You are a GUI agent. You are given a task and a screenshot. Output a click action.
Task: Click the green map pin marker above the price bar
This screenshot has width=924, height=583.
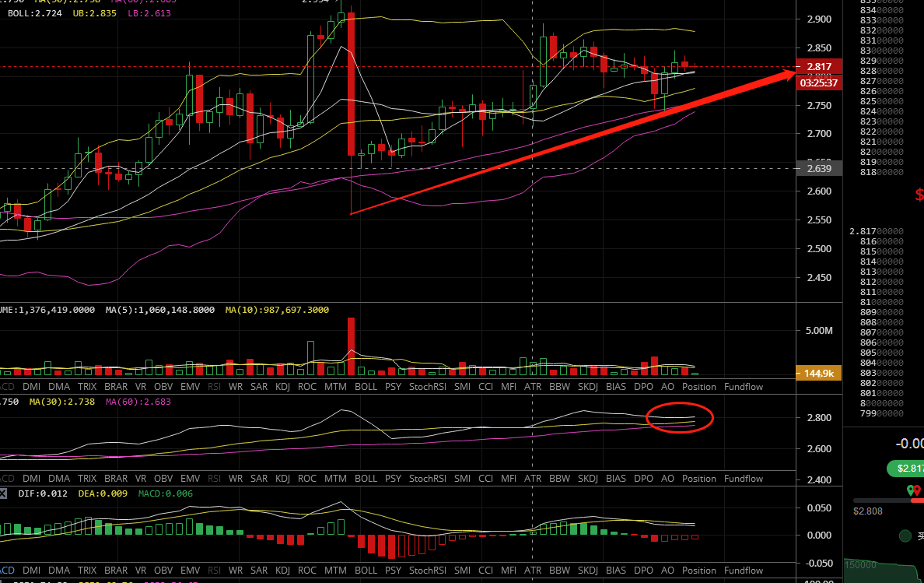tap(911, 490)
